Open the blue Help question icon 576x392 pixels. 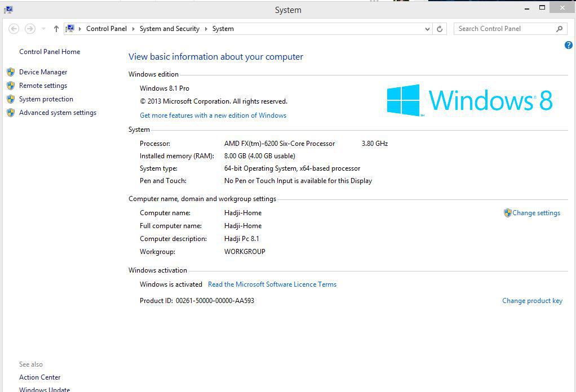[568, 45]
